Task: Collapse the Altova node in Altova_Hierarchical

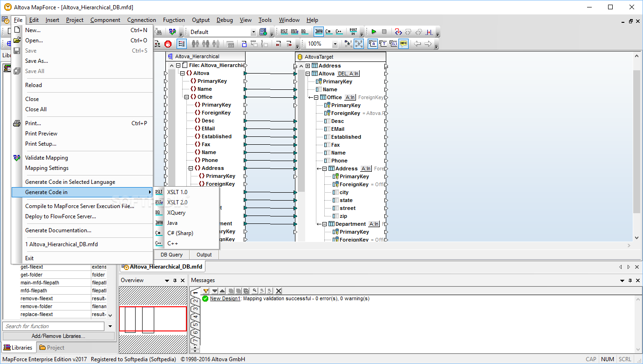Action: click(182, 73)
